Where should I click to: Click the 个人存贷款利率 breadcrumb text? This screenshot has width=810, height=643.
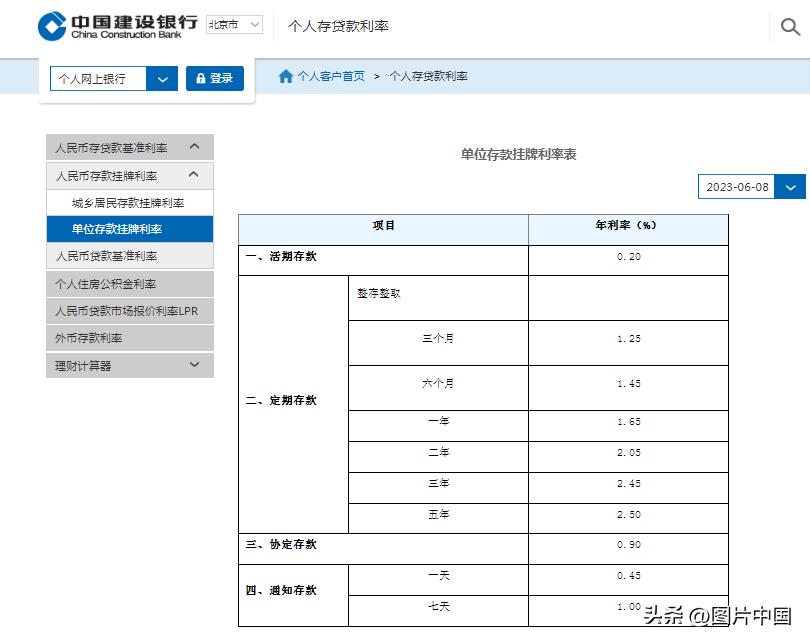[x=428, y=76]
